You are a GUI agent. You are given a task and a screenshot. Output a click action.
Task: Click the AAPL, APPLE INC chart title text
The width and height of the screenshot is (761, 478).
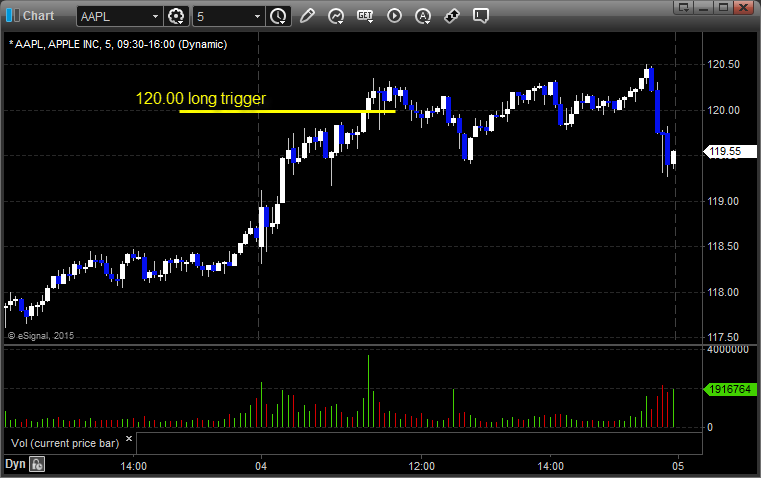tap(118, 44)
